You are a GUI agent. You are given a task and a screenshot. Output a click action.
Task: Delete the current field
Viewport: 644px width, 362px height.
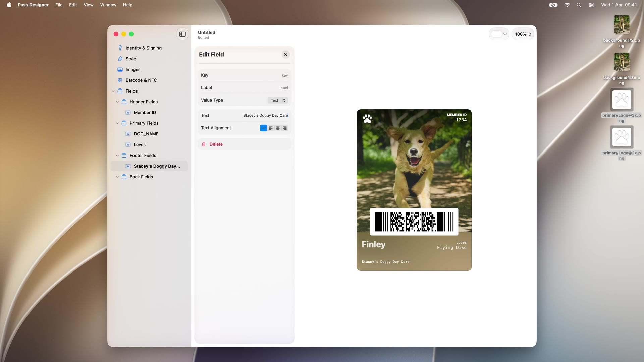pos(245,144)
